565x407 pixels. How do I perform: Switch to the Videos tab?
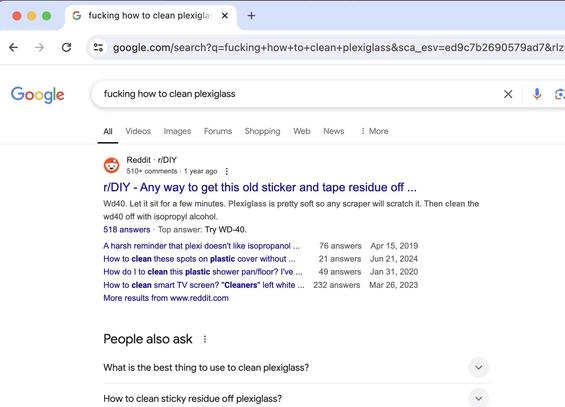click(x=138, y=131)
